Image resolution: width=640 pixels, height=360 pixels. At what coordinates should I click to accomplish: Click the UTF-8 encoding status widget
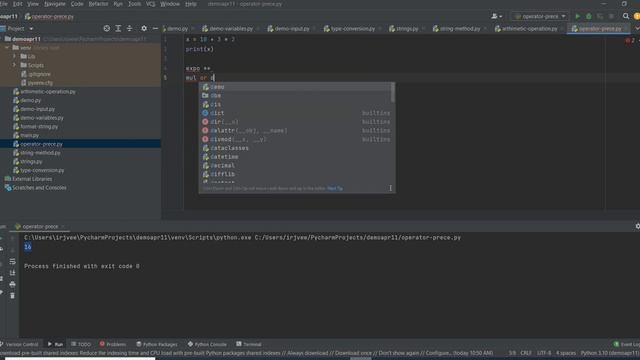tap(544, 353)
